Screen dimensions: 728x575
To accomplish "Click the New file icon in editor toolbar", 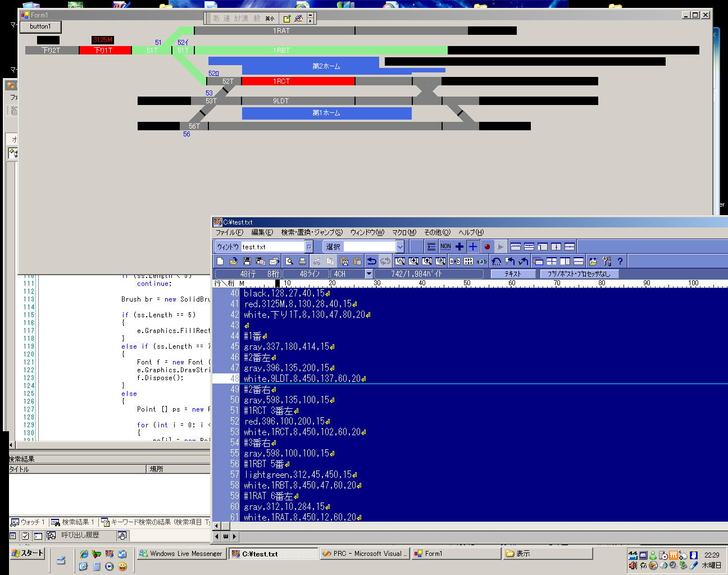I will pos(220,261).
